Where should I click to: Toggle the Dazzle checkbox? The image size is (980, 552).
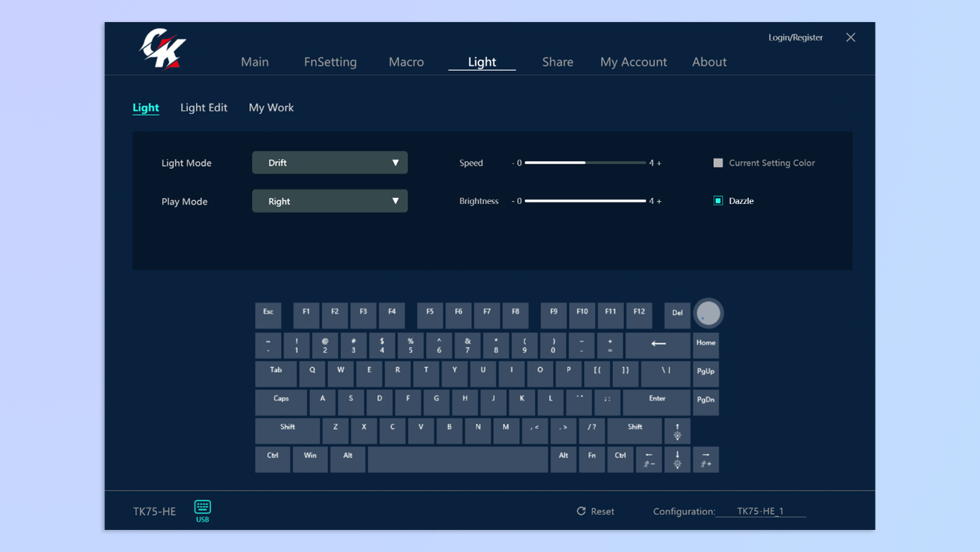[x=718, y=201]
